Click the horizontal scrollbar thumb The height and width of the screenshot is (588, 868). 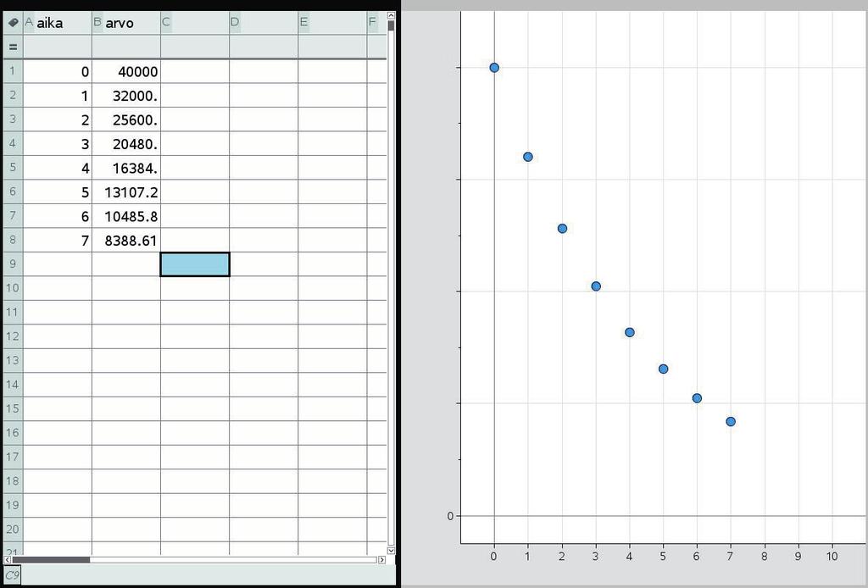pos(51,560)
